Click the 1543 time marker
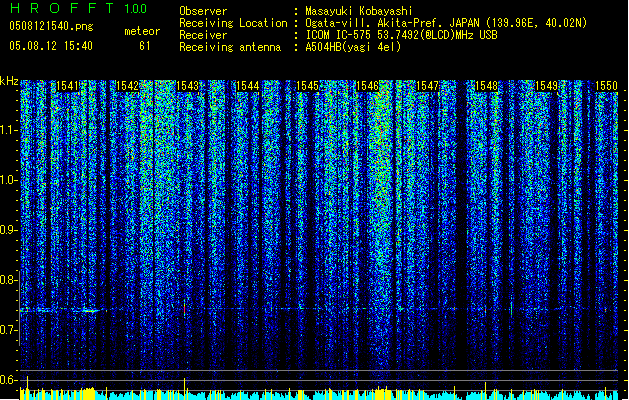The image size is (629, 400). point(187,86)
